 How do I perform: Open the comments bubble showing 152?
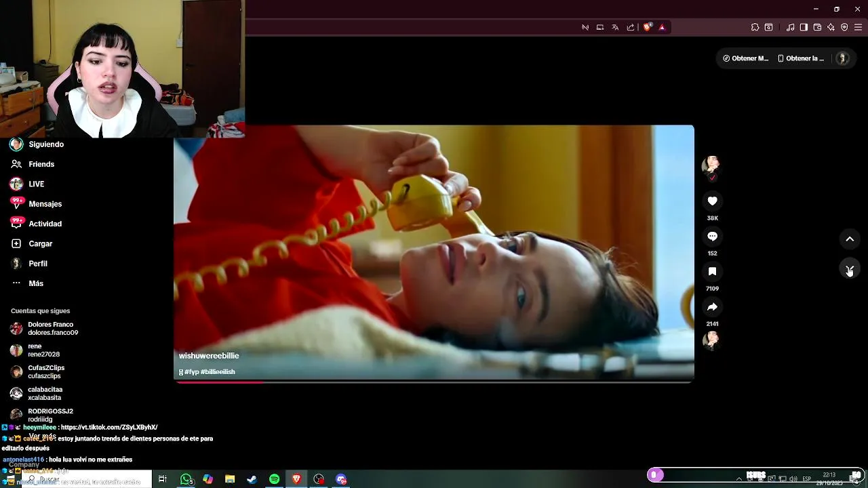pyautogui.click(x=712, y=236)
